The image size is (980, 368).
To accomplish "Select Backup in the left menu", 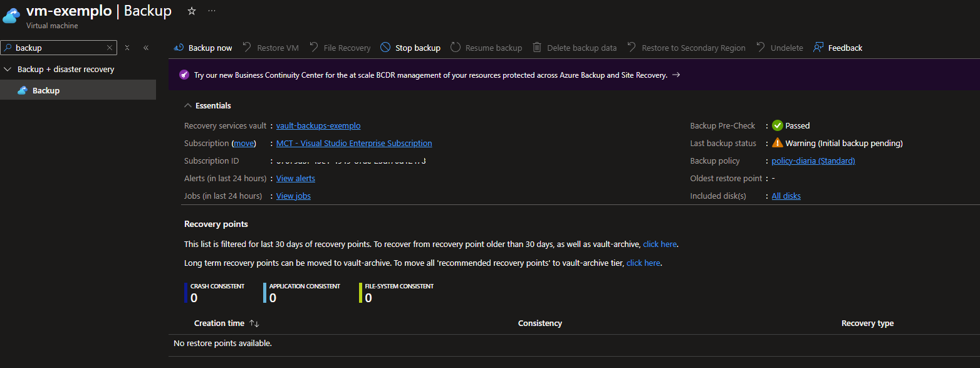I will click(x=78, y=90).
